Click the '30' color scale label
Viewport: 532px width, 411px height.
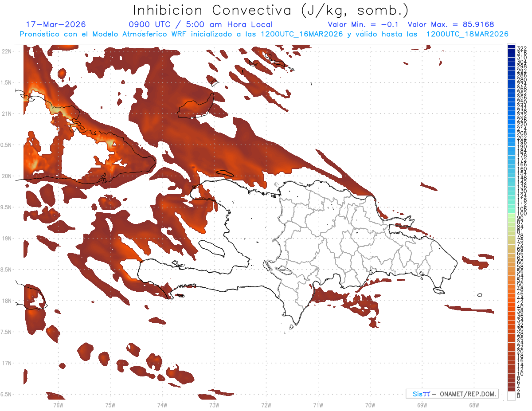coord(520,329)
